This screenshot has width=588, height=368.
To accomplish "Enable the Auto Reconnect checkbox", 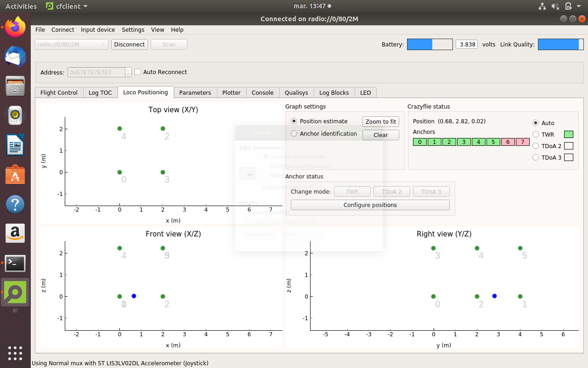I will [138, 72].
